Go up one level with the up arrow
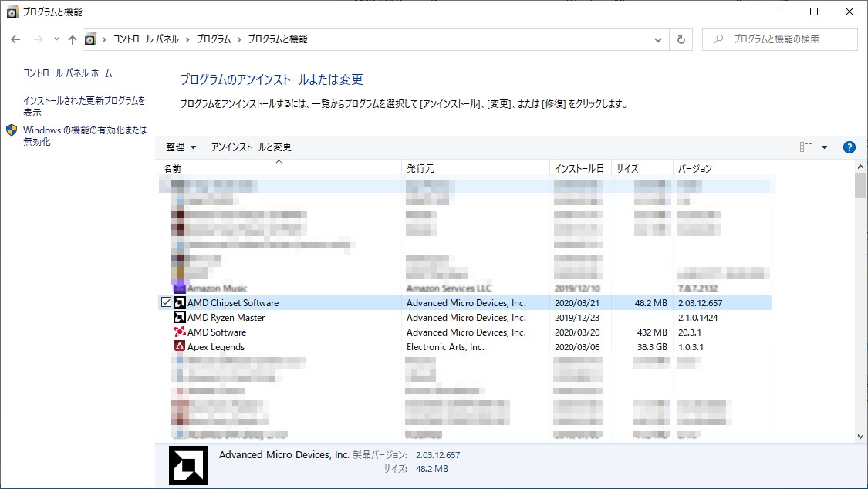The image size is (868, 489). click(72, 39)
